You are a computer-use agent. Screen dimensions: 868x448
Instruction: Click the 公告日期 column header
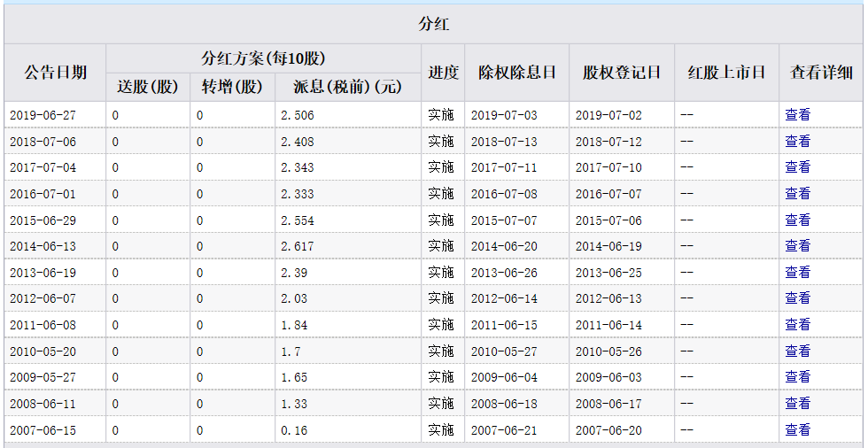[55, 73]
